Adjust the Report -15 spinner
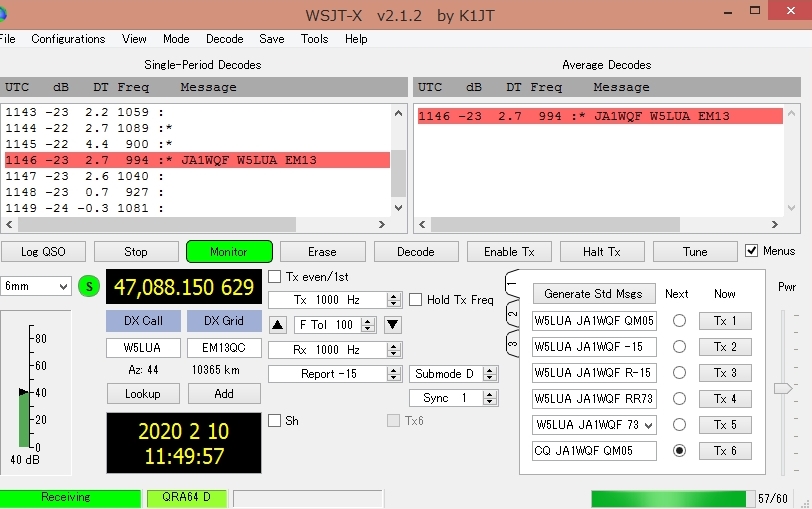The image size is (812, 509). (394, 374)
